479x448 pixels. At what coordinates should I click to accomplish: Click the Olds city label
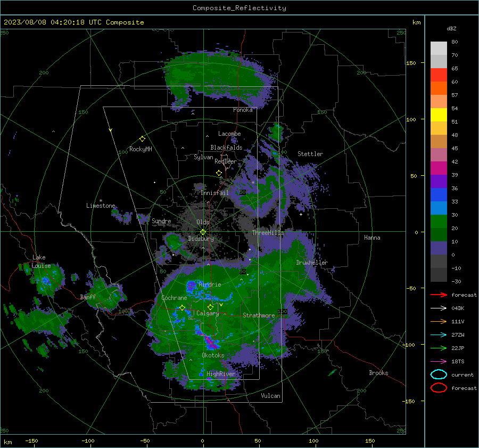(203, 222)
